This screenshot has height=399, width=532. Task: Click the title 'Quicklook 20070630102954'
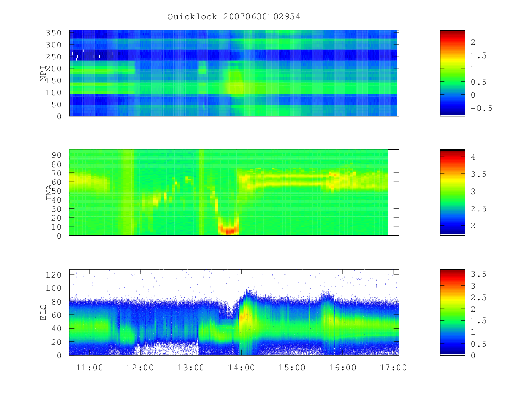click(x=234, y=17)
